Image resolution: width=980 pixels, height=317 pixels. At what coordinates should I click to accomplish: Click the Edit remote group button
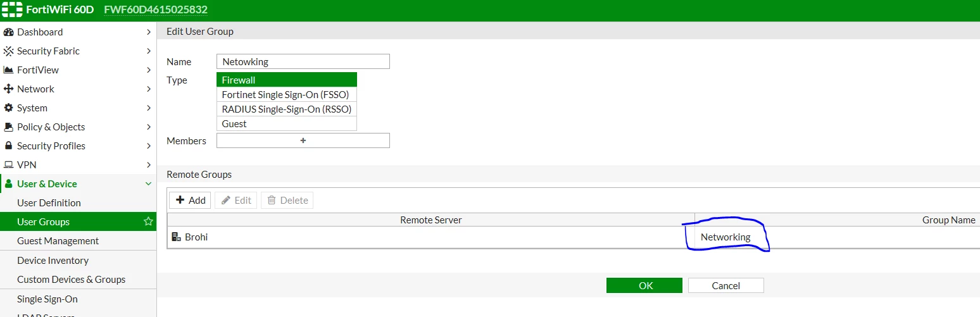[x=236, y=200]
